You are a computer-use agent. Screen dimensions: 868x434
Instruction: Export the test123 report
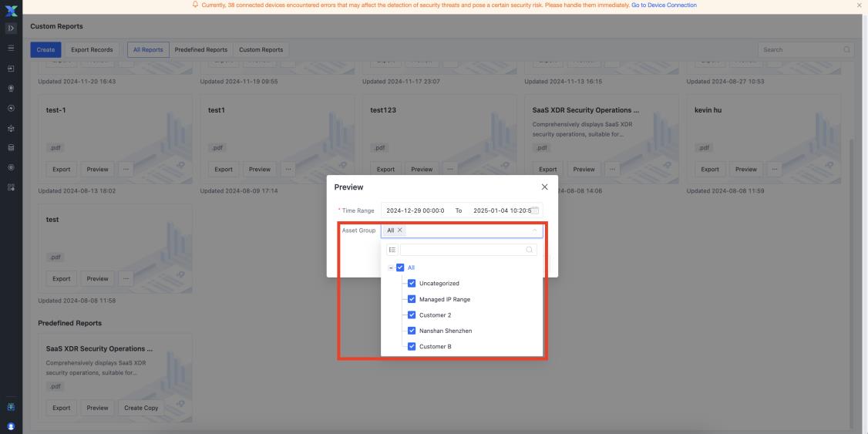[x=386, y=170]
